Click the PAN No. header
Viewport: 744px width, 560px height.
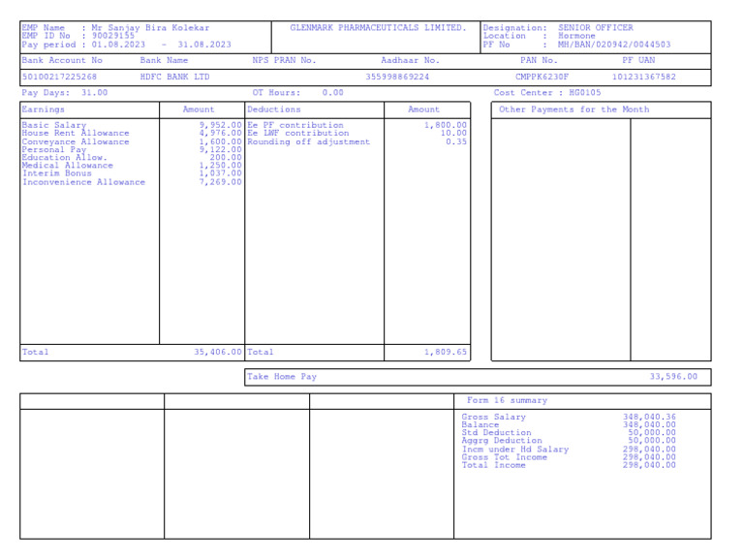click(539, 60)
